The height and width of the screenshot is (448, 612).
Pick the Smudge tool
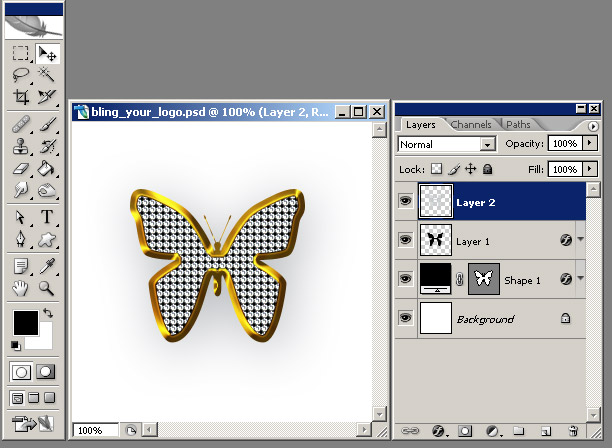click(20, 190)
